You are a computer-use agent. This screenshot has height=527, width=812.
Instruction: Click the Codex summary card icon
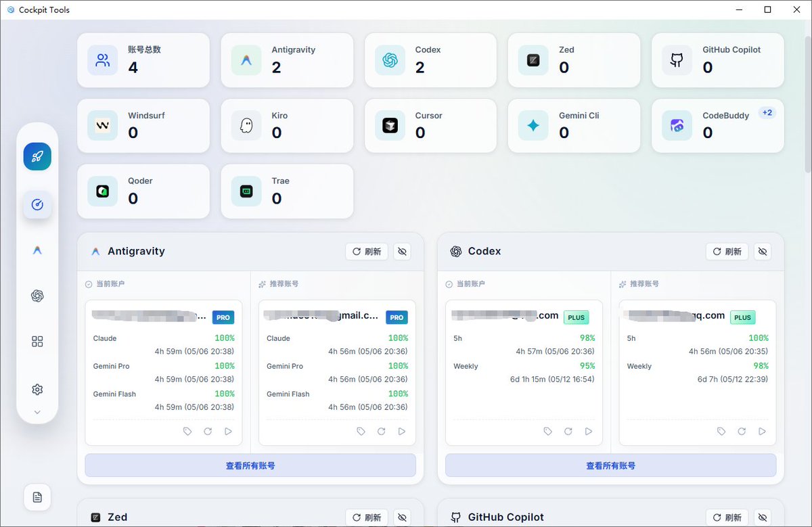click(390, 60)
